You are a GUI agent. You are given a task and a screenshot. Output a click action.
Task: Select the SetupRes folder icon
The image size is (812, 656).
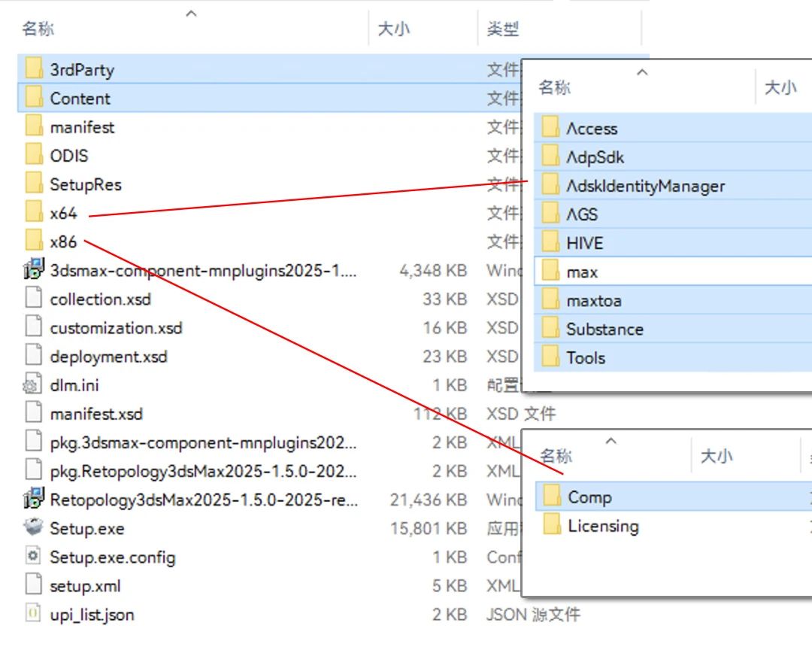click(34, 184)
